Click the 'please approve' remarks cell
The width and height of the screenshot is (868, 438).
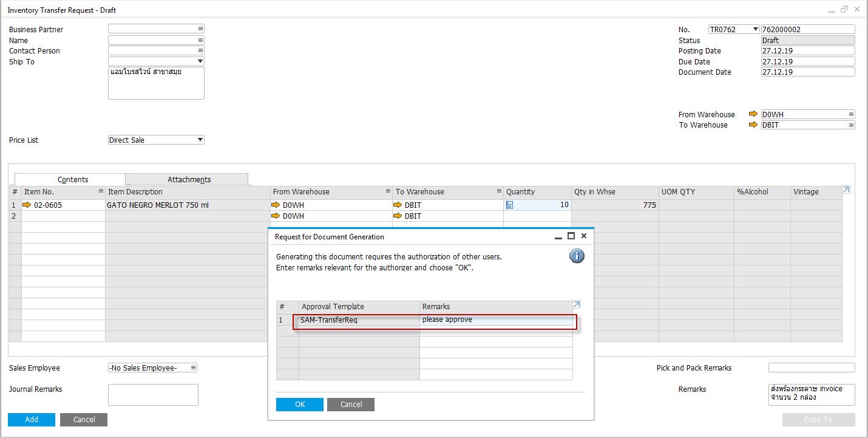[x=496, y=320]
